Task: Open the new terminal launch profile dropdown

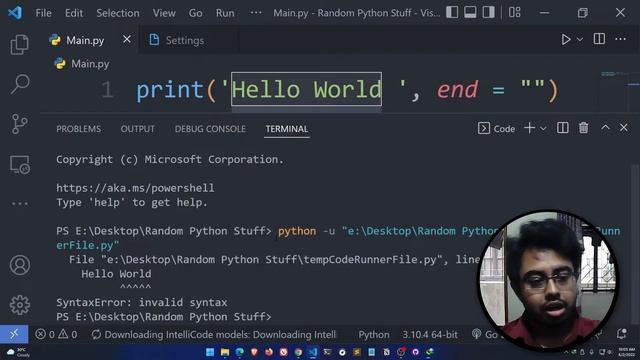Action: [x=543, y=128]
